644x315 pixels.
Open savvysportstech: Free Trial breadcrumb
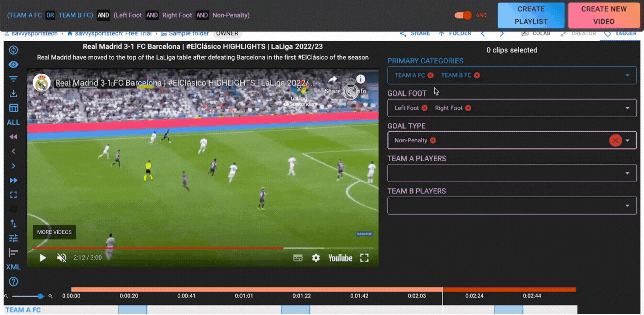(x=110, y=34)
